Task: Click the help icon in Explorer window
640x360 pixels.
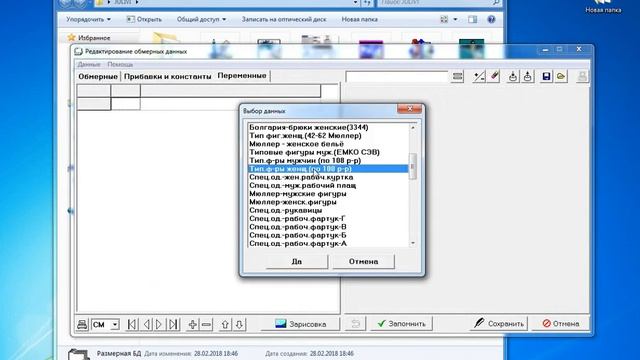Action: [x=491, y=19]
